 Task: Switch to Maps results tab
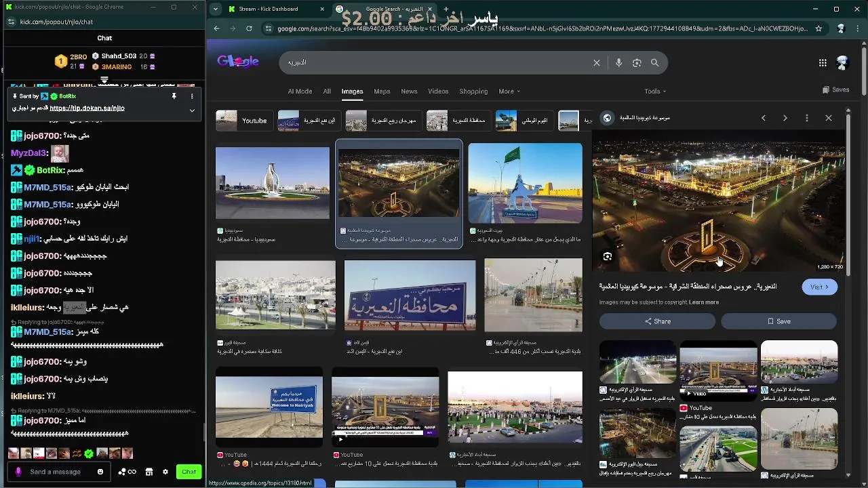point(382,91)
